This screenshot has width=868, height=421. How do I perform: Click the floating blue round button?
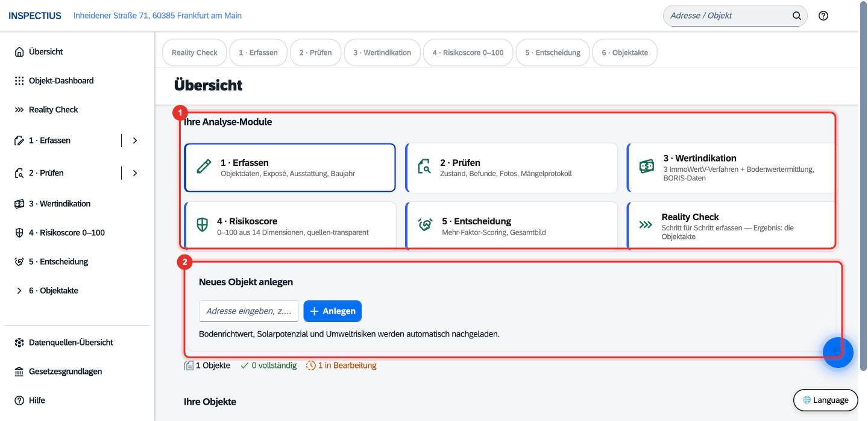pyautogui.click(x=838, y=352)
